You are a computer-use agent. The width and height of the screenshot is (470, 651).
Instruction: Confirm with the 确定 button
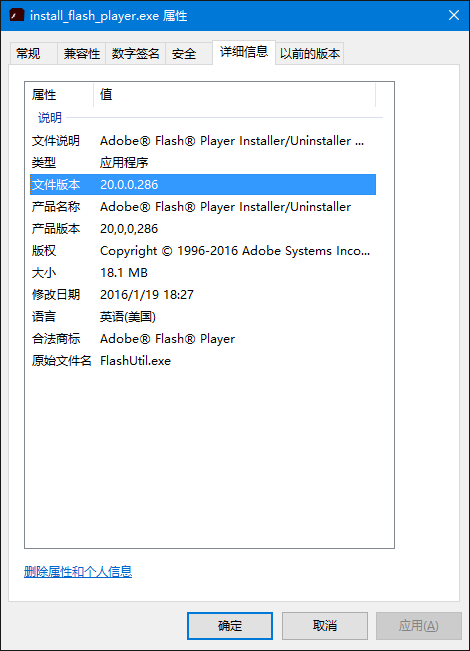tap(230, 626)
